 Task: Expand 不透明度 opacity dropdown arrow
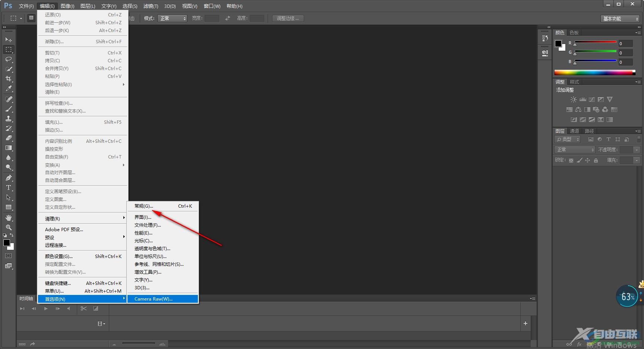pos(637,150)
